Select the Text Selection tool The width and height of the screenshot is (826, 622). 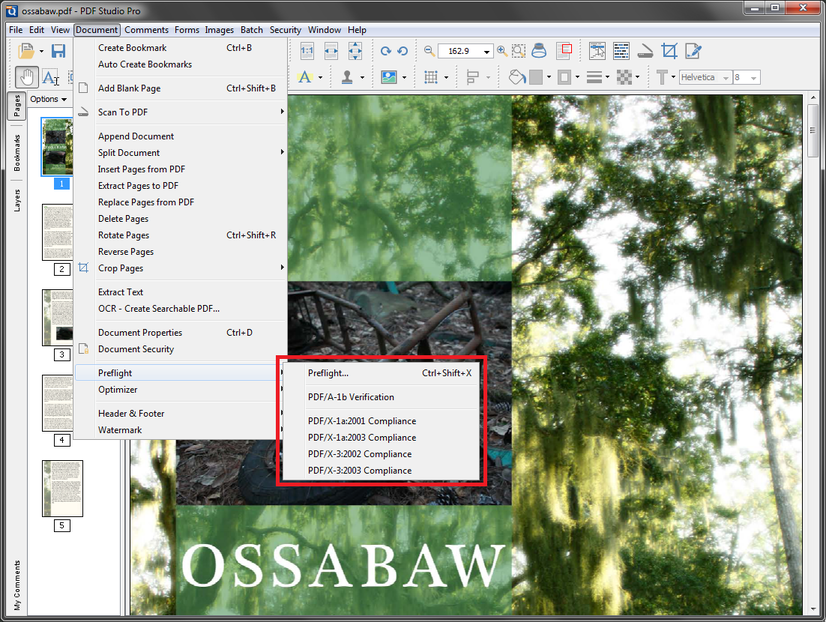(x=51, y=78)
